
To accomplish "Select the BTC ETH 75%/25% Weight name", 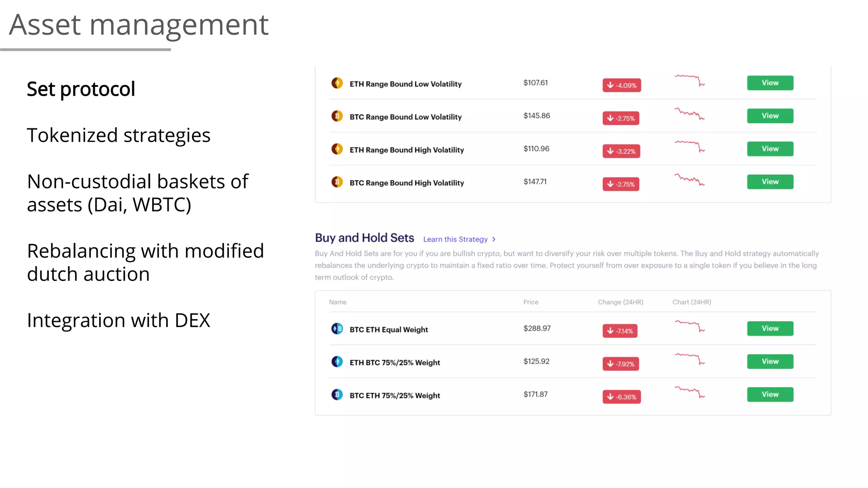I will pos(395,396).
